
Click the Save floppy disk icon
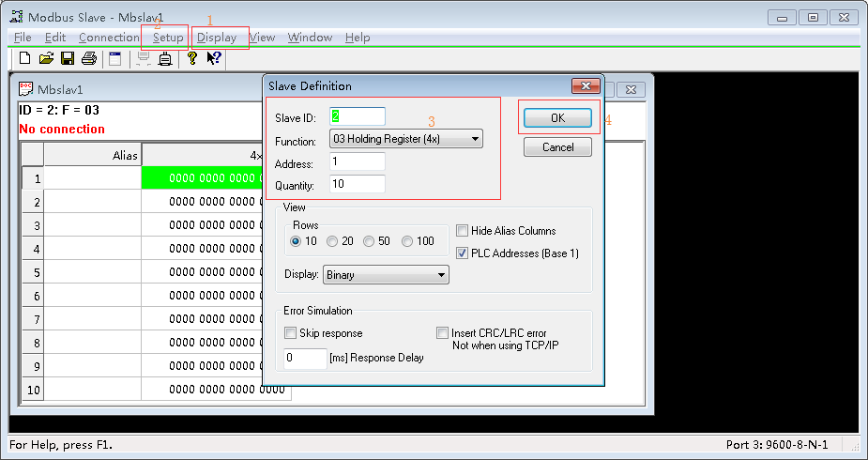click(x=68, y=58)
